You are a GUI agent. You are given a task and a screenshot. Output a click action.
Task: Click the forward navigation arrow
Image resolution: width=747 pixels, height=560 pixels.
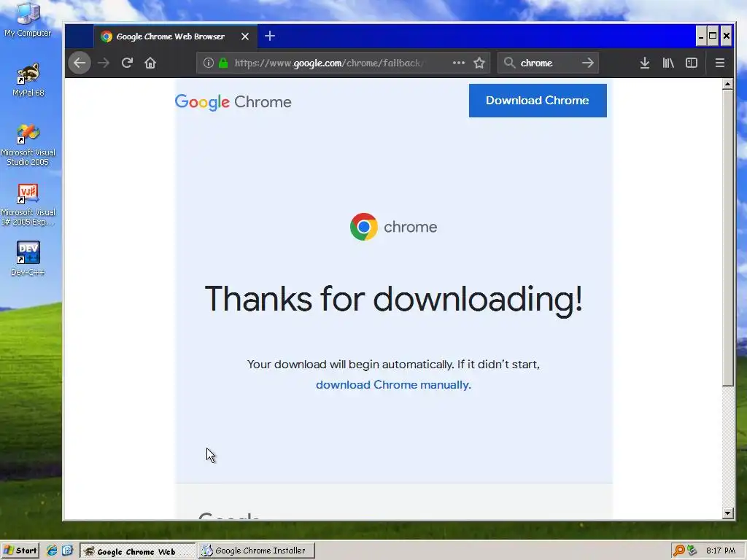coord(104,63)
